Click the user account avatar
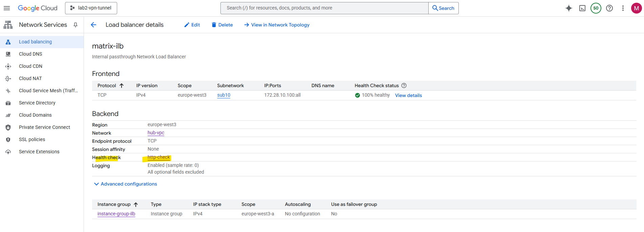 637,8
